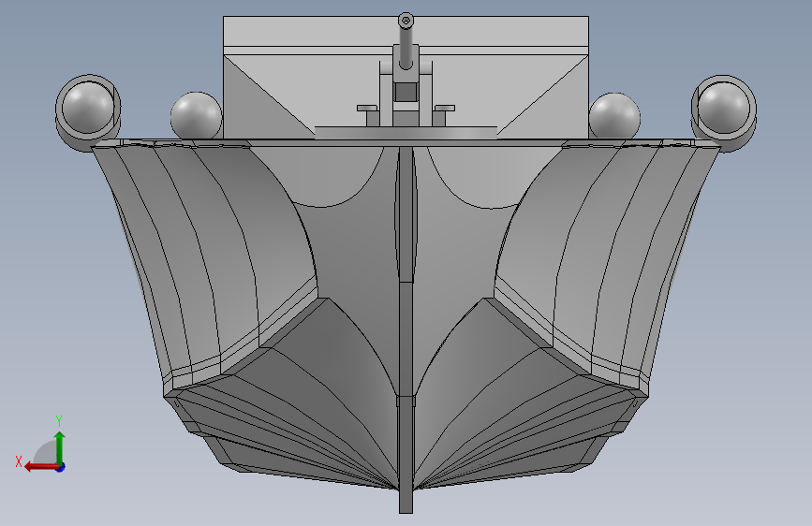
Task: Select the inner right sphere beside the cabin
Action: 614,116
